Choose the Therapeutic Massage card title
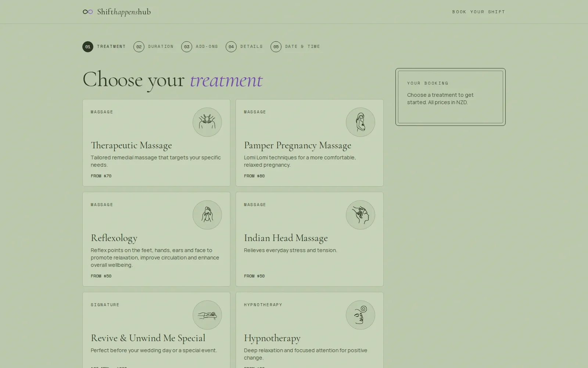 pos(131,145)
